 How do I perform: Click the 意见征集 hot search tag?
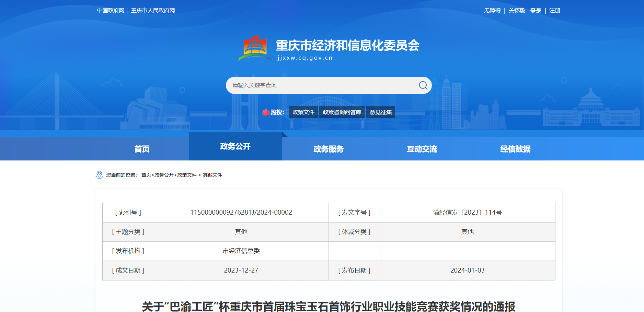tap(380, 112)
